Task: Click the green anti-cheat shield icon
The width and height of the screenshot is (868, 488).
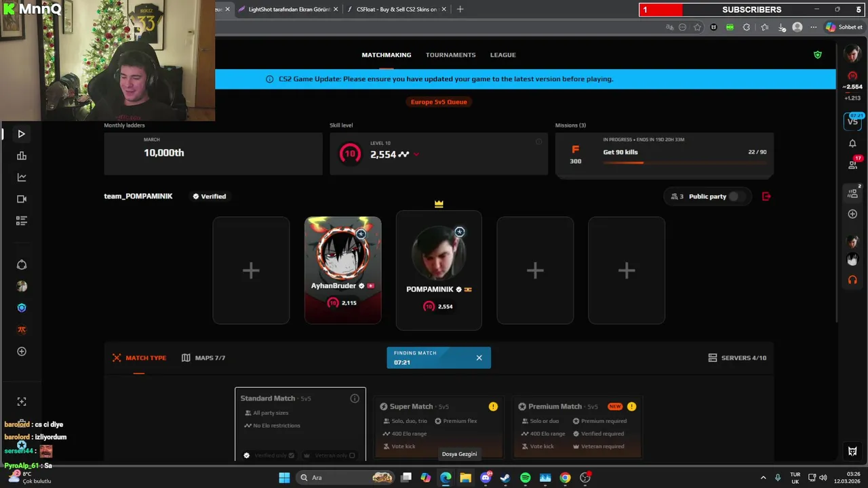Action: pos(818,55)
